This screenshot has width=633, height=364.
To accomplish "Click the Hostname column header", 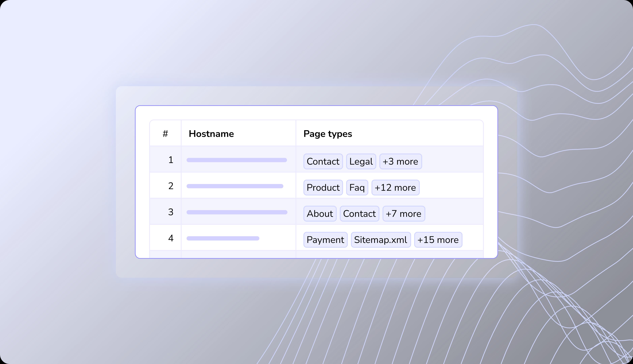I will [x=211, y=134].
